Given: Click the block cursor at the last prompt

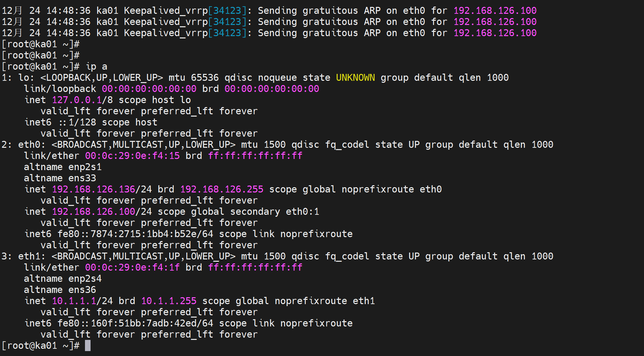Looking at the screenshot, I should click(x=88, y=345).
